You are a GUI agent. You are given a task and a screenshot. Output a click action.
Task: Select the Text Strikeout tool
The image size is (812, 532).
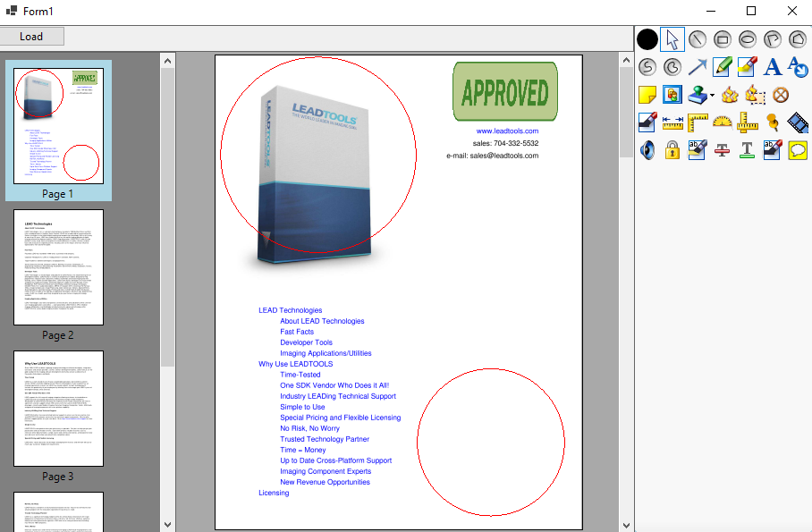[723, 150]
